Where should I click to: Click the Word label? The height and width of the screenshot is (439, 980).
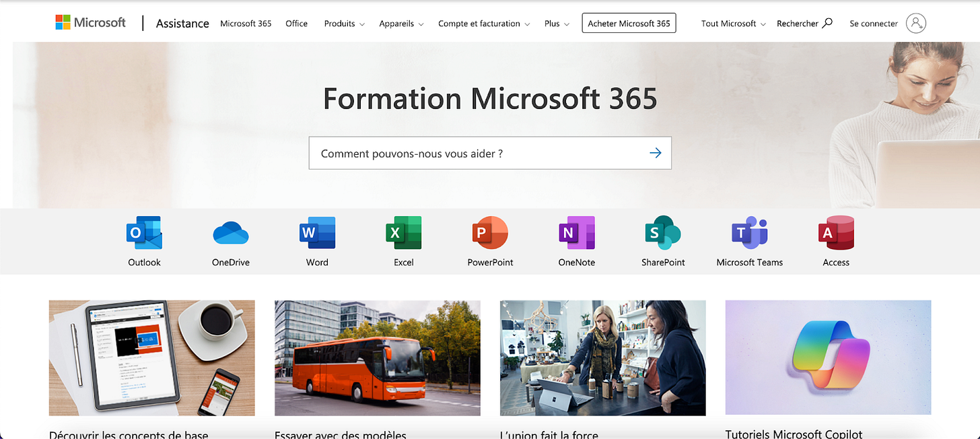coord(317,263)
